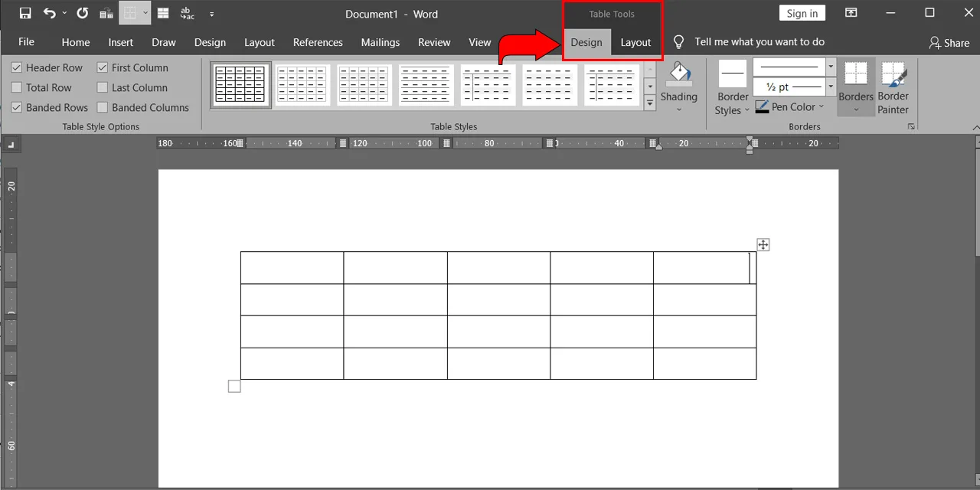
Task: Open the Shading paint bucket tool
Action: [678, 87]
